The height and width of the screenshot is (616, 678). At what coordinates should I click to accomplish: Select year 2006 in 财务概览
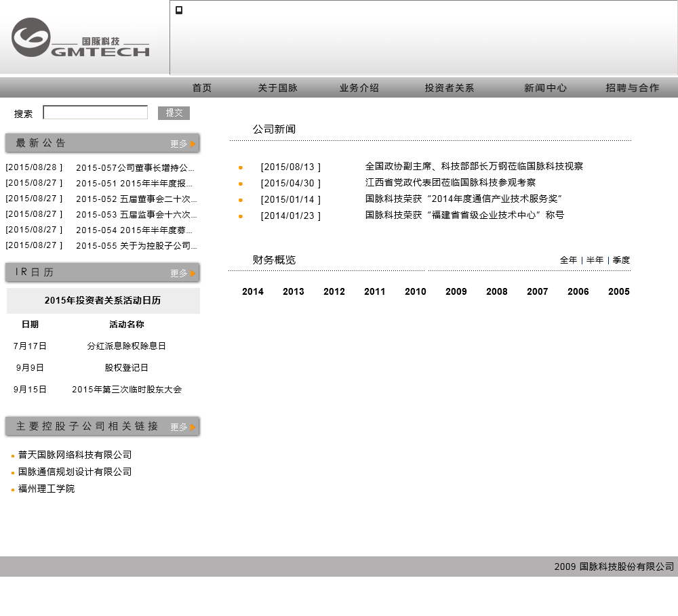click(x=578, y=292)
